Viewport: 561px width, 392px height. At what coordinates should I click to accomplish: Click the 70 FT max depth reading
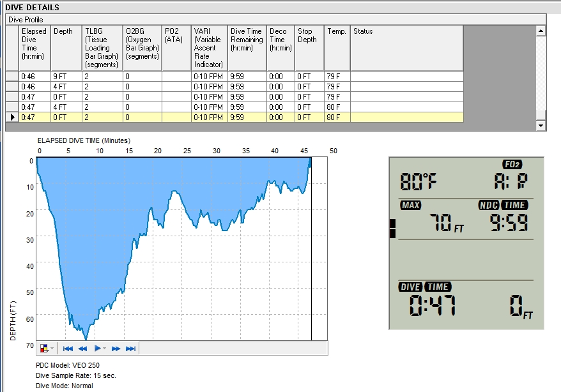[447, 223]
